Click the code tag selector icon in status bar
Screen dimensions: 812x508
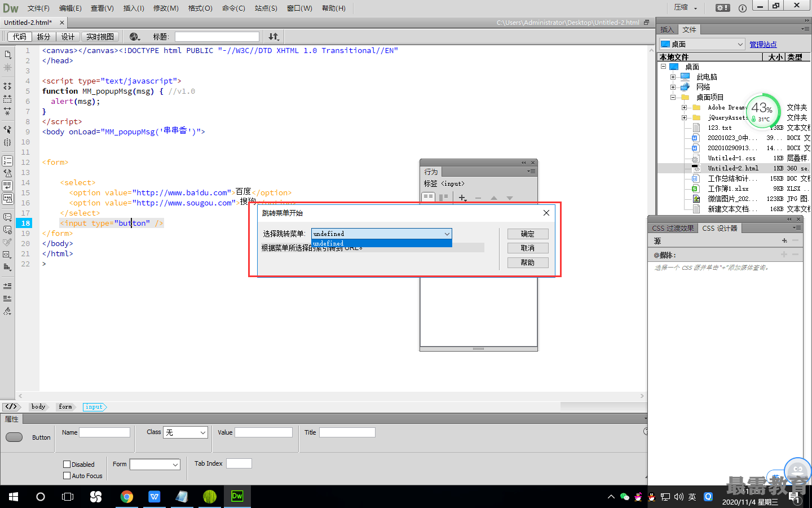(11, 406)
